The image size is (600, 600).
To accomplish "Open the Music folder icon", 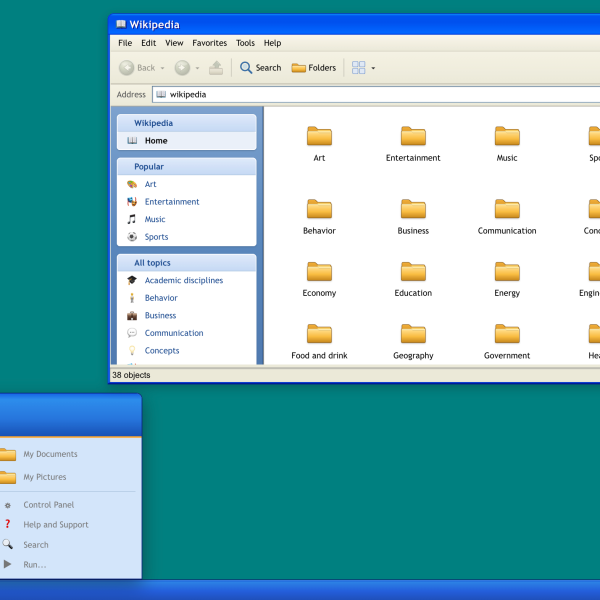I will [x=507, y=136].
